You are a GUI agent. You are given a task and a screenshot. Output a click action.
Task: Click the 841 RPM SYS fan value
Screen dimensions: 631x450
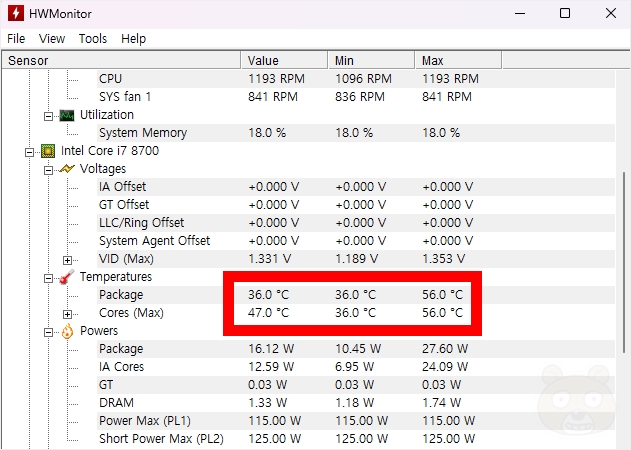tap(273, 97)
